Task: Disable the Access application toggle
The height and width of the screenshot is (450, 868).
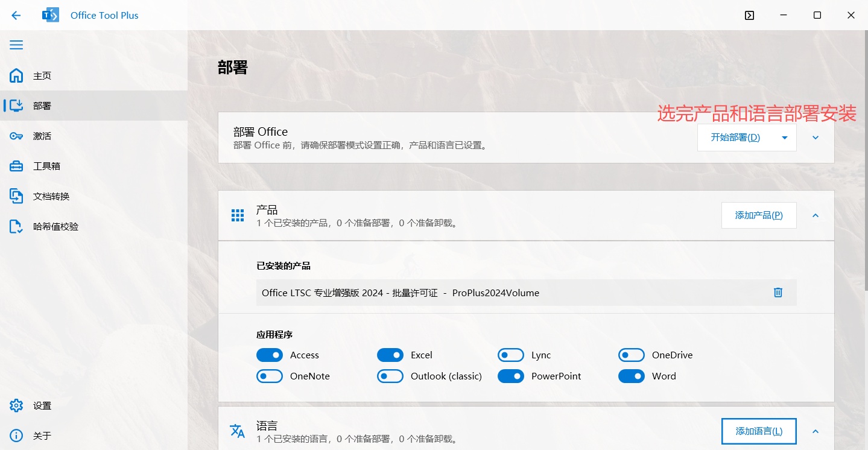Action: (270, 355)
